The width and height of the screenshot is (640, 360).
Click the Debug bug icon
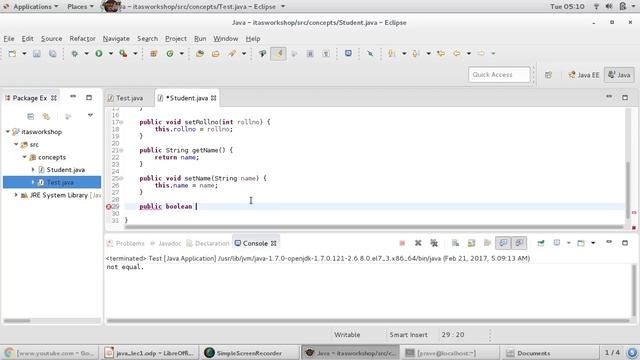pos(75,53)
